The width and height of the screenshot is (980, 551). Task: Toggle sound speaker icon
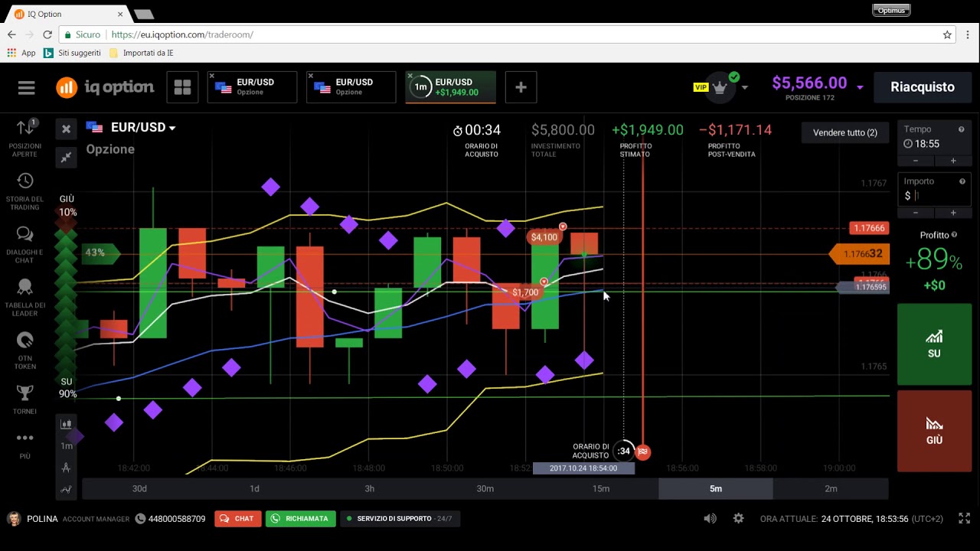[x=710, y=518]
